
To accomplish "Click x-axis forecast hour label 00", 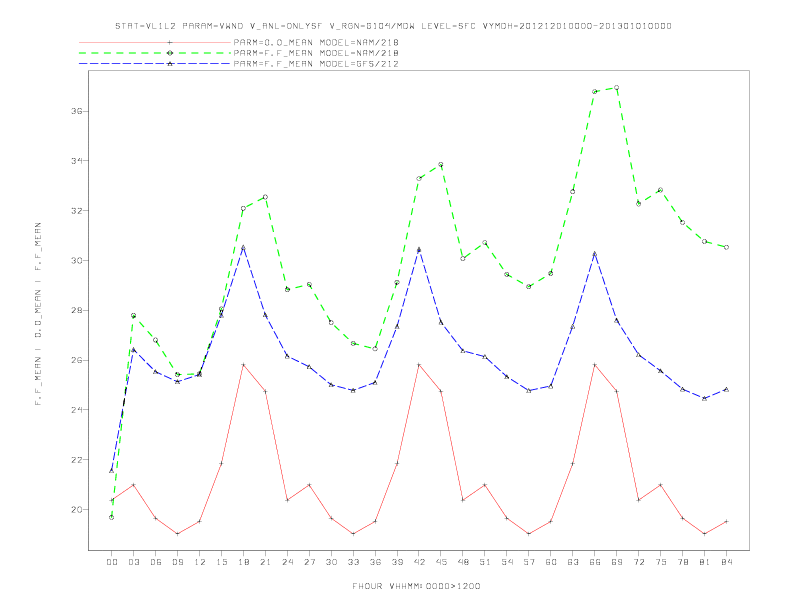I will pyautogui.click(x=112, y=562).
